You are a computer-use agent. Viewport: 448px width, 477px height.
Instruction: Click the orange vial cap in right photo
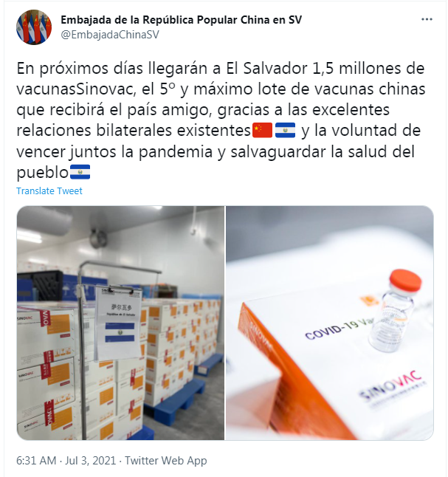click(x=405, y=280)
